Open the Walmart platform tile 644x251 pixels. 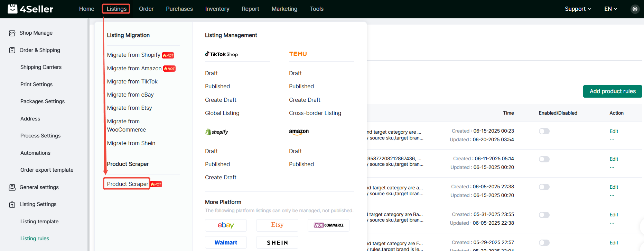tap(226, 242)
